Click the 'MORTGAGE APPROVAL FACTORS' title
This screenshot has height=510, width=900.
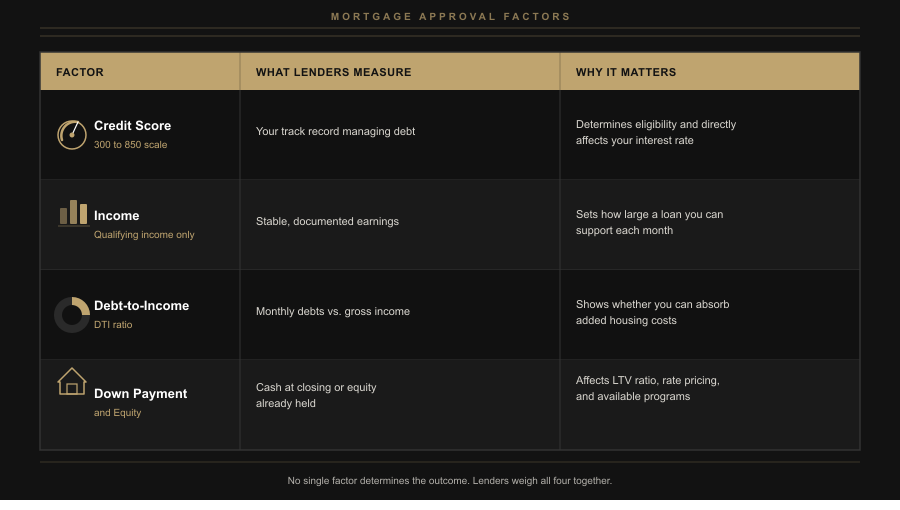450,17
